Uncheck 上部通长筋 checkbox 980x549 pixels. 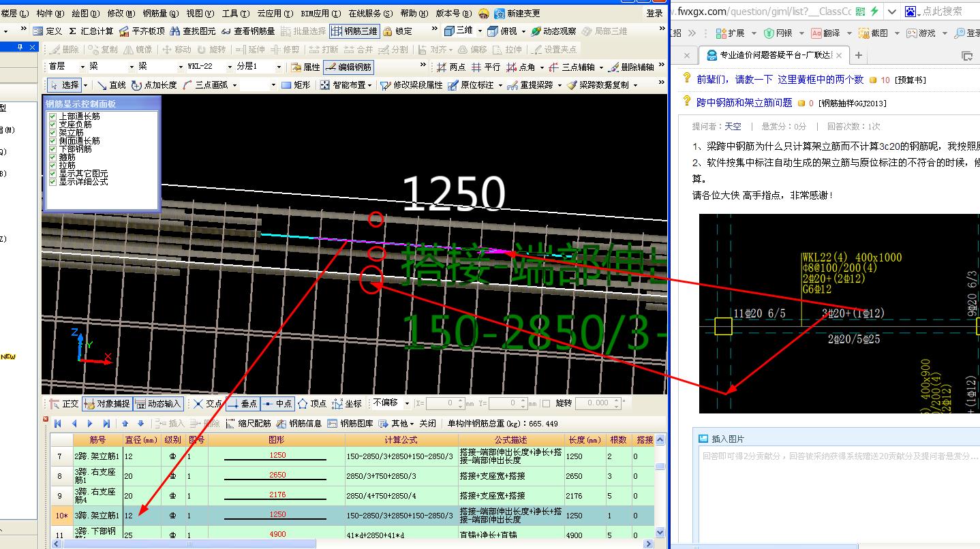point(52,116)
